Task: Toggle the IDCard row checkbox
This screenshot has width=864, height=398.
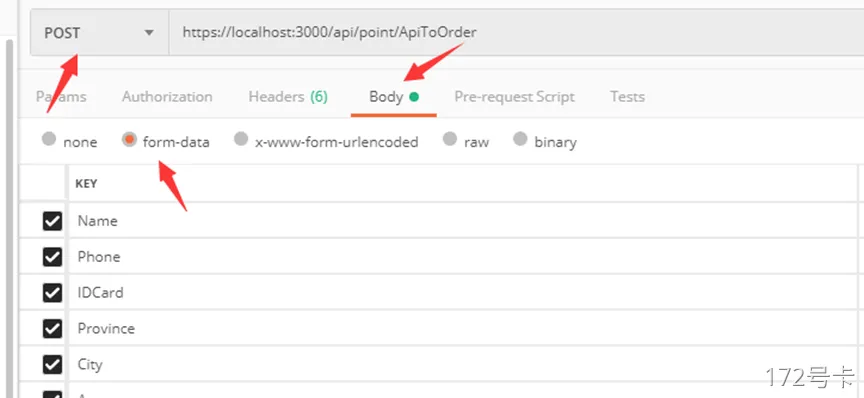Action: pos(52,293)
